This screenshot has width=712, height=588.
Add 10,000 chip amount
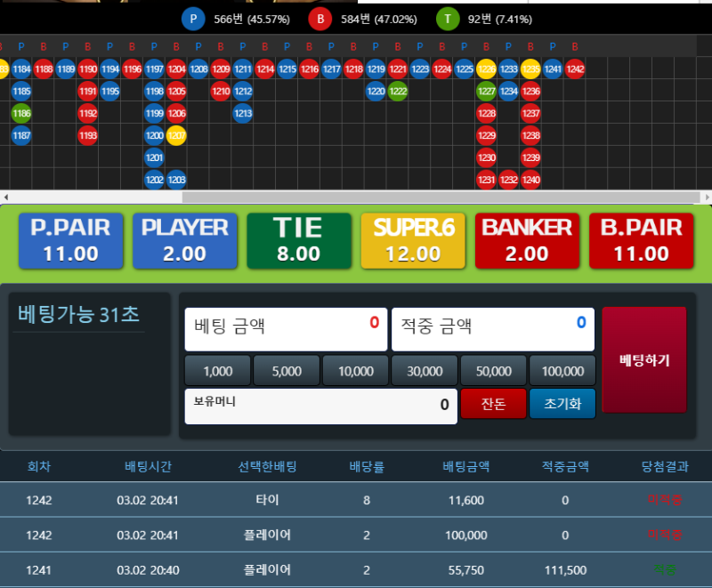tap(355, 371)
